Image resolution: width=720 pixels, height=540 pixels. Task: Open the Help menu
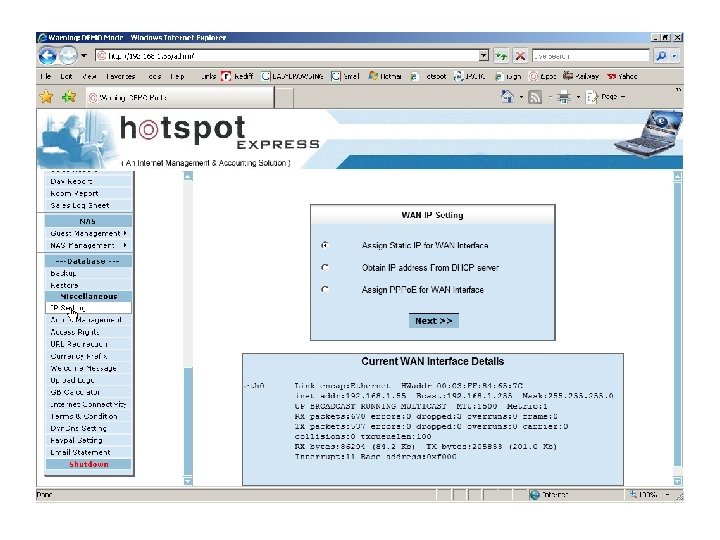click(177, 76)
